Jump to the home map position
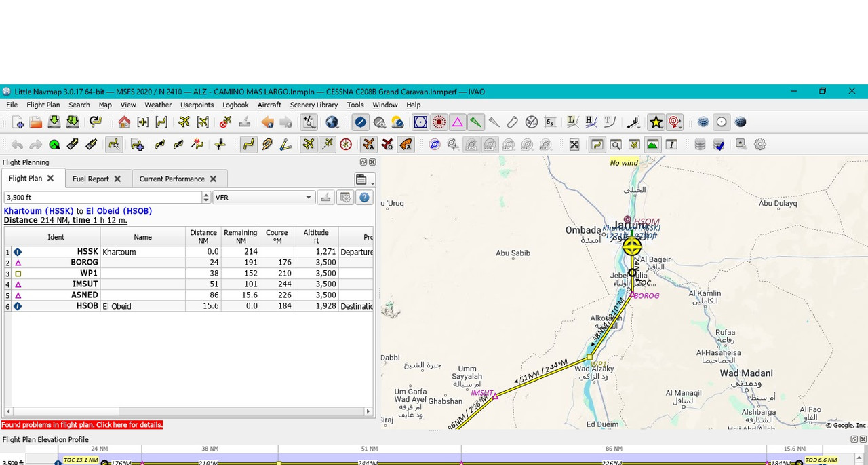The image size is (868, 465). click(x=124, y=122)
